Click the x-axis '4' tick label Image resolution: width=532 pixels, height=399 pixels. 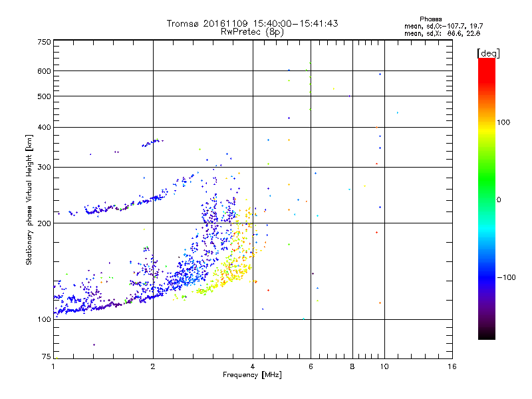[253, 366]
